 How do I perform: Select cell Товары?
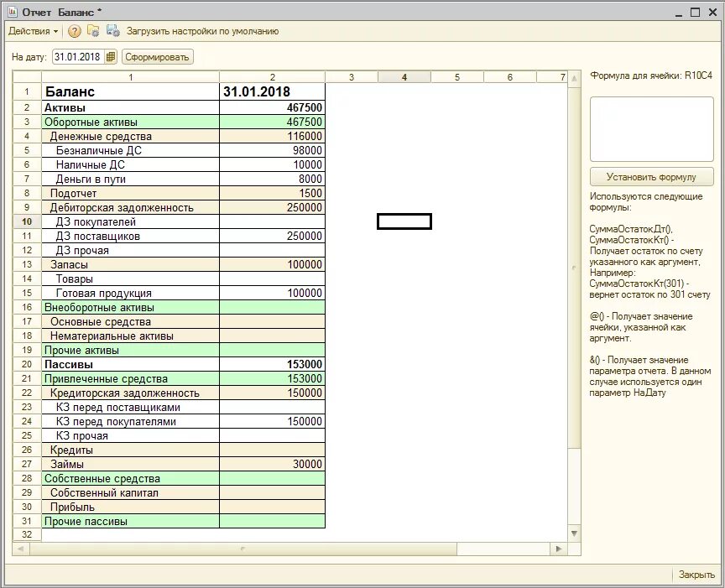click(130, 278)
